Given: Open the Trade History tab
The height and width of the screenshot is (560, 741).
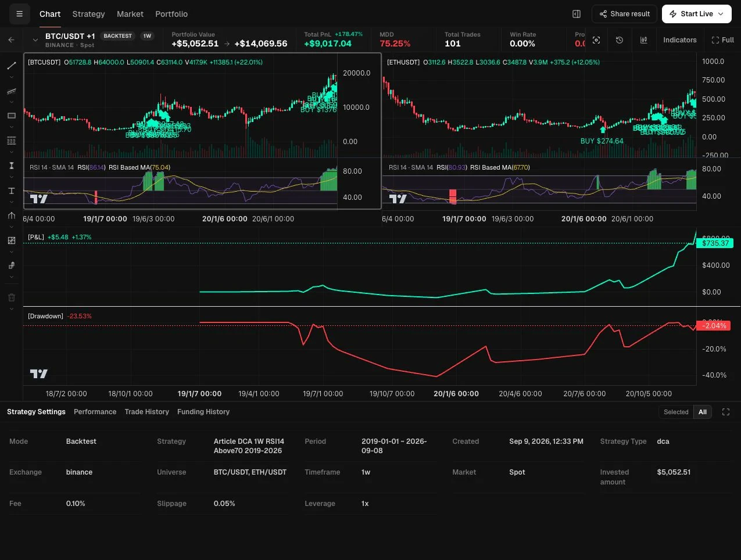Looking at the screenshot, I should 146,412.
